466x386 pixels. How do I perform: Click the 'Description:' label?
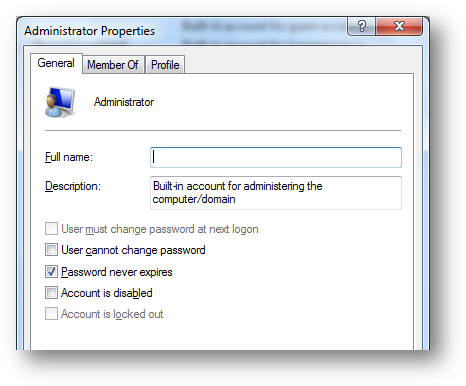73,186
